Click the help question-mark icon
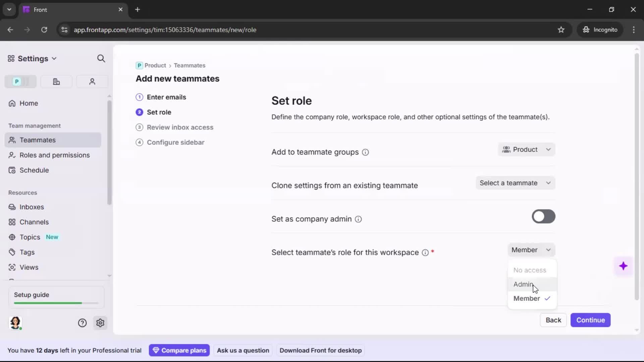 click(82, 323)
